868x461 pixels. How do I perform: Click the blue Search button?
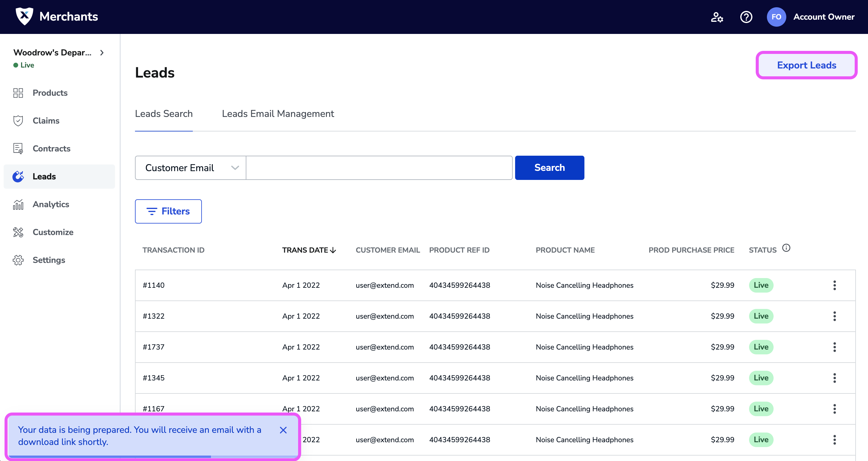[549, 167]
